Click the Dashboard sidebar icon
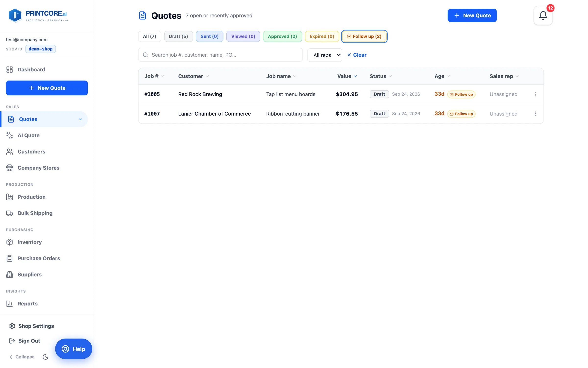Viewport: 588px width, 368px height. point(10,69)
